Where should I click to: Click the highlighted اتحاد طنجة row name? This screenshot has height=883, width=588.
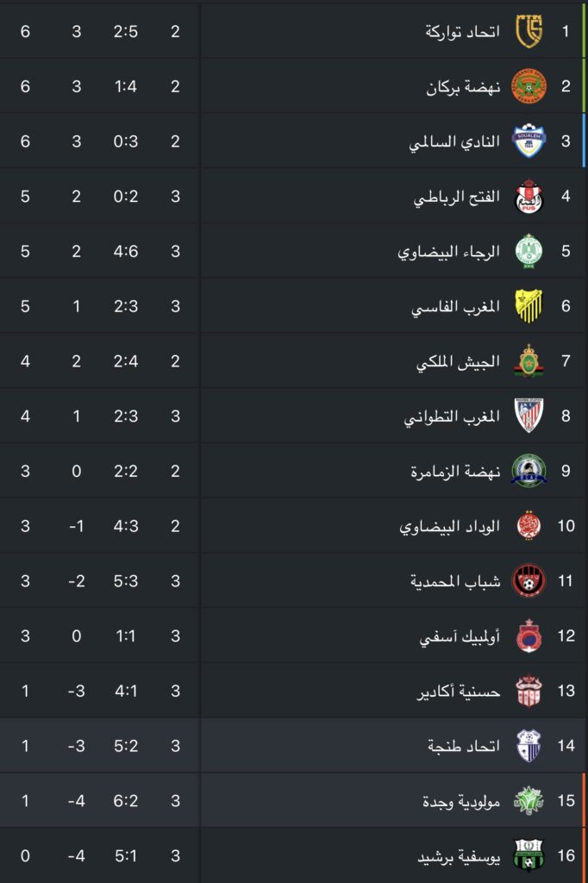point(464,746)
